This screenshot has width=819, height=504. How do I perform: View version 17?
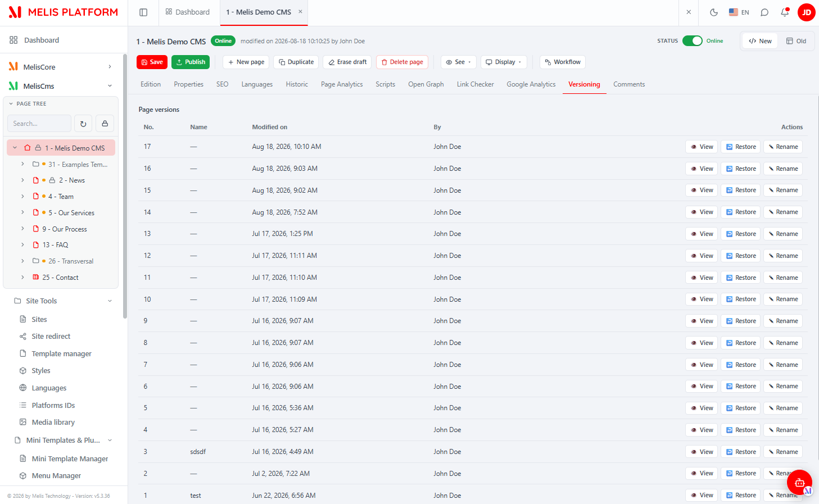click(702, 147)
